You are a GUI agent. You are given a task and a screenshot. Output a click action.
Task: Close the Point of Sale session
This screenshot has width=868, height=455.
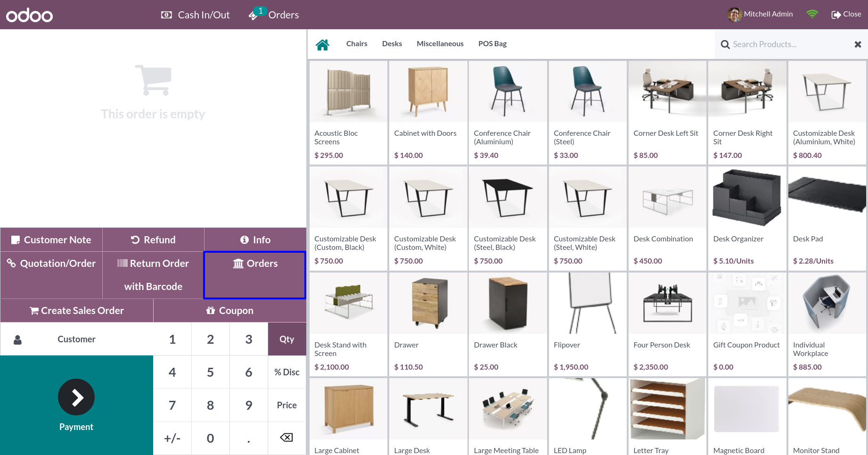(846, 14)
